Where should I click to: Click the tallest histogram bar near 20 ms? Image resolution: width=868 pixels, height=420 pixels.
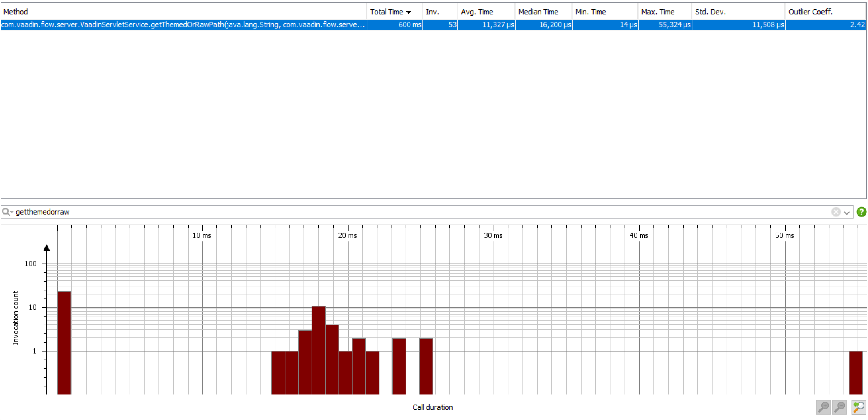click(318, 337)
